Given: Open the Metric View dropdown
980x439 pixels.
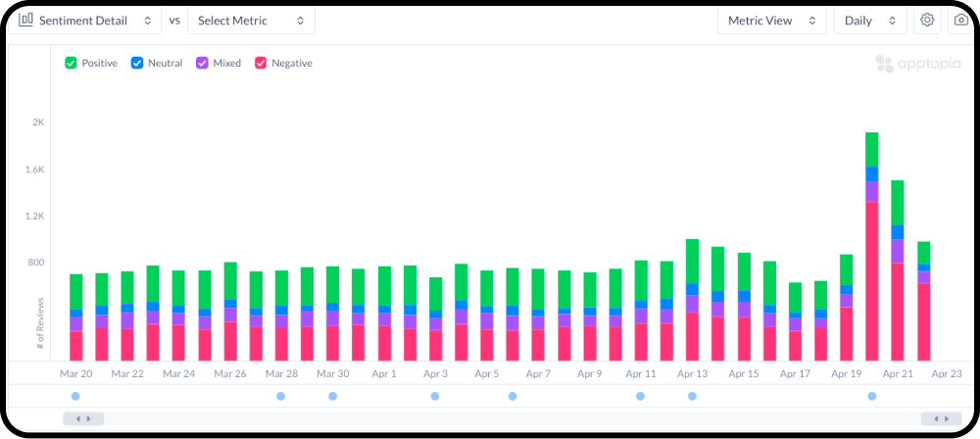Looking at the screenshot, I should (772, 20).
